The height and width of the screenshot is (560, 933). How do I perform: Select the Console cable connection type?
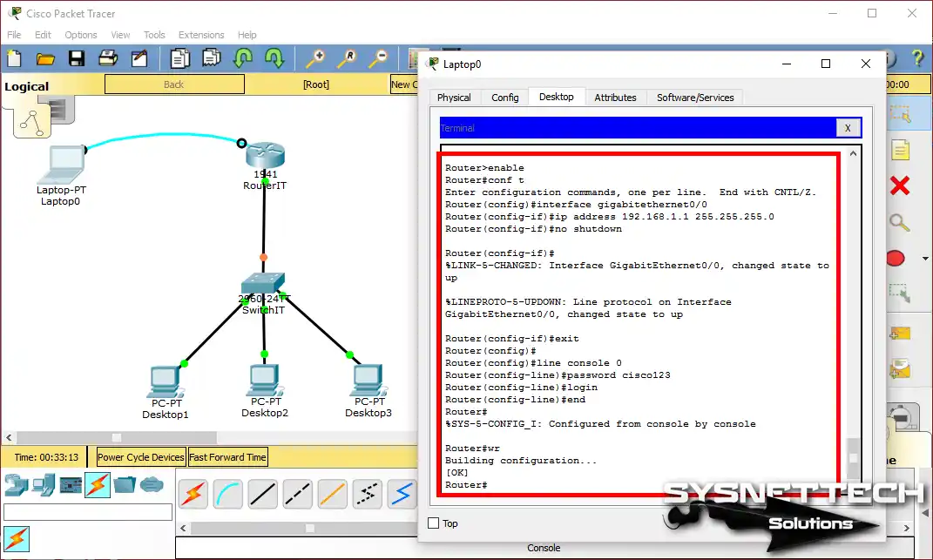coord(227,494)
